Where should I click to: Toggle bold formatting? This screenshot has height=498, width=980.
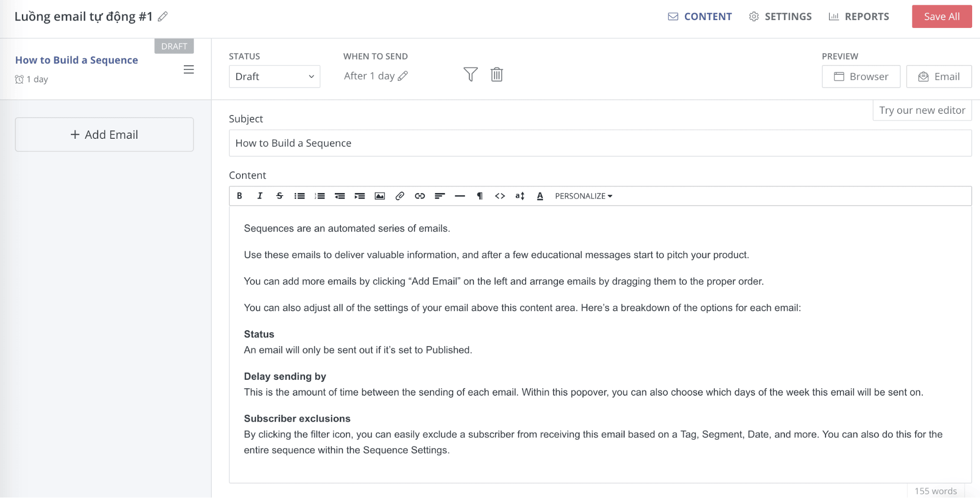tap(239, 196)
